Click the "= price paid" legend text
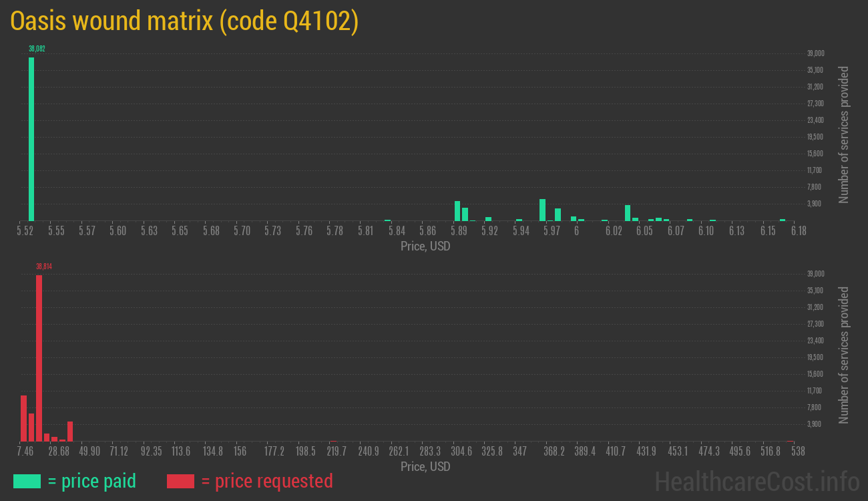The height and width of the screenshot is (501, 868). point(91,481)
